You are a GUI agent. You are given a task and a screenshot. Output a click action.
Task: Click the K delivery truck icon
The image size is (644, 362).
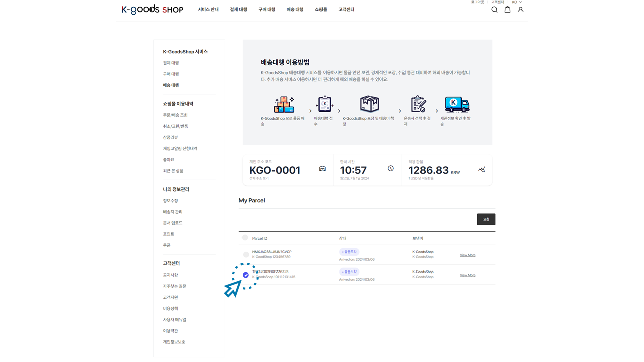457,104
